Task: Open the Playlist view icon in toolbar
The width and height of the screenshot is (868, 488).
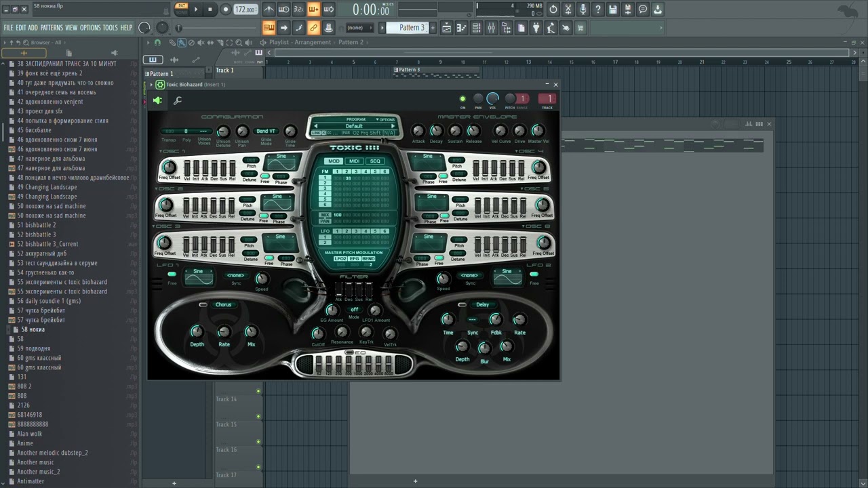Action: click(446, 28)
